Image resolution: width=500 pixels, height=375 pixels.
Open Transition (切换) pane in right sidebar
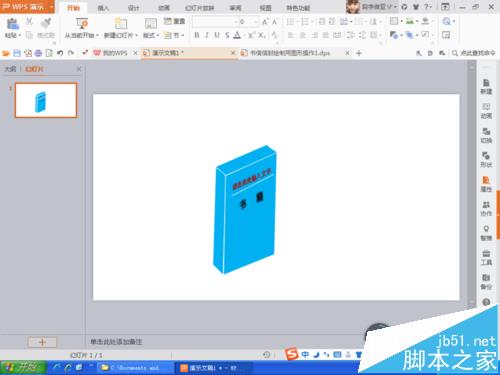[x=486, y=135]
